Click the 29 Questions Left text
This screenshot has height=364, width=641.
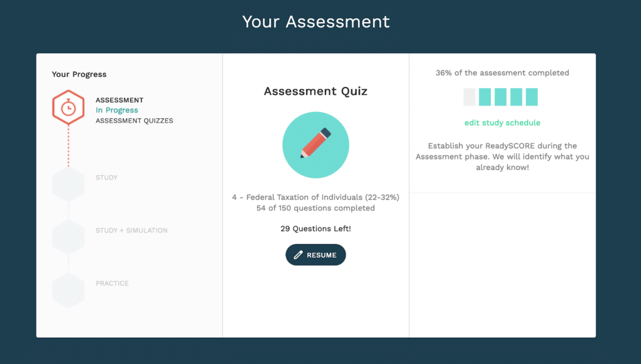click(x=315, y=228)
